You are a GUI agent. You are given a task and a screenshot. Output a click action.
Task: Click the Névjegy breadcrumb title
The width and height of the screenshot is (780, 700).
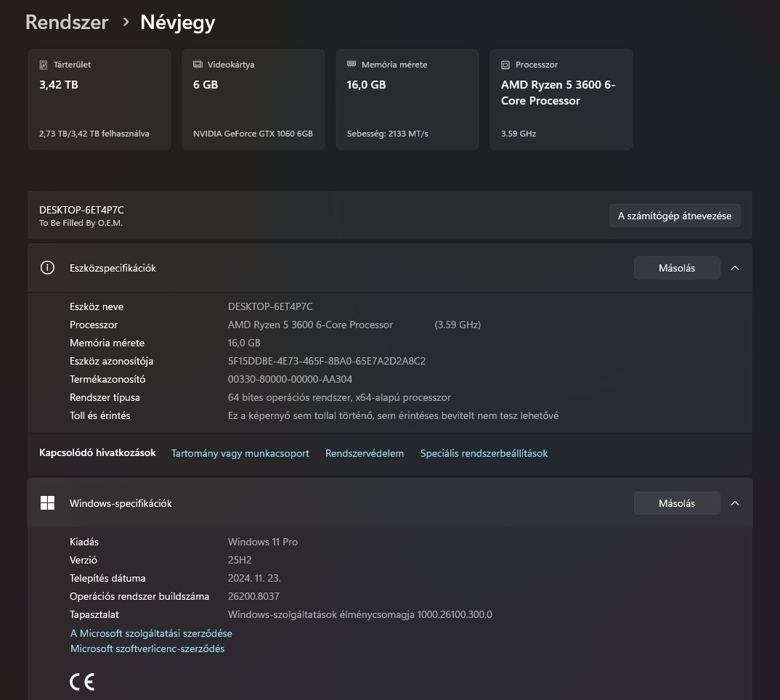[x=178, y=23]
